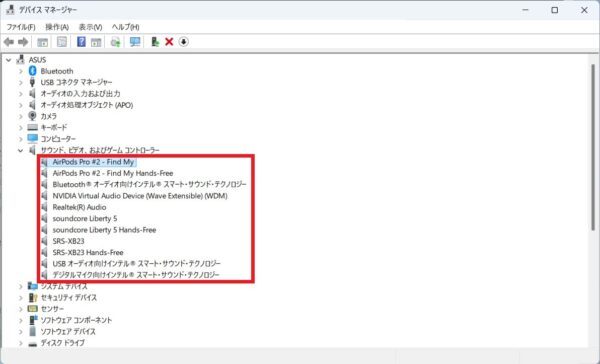Expand the Bluetooth category
Viewport: 600px width, 364px height.
coord(21,71)
